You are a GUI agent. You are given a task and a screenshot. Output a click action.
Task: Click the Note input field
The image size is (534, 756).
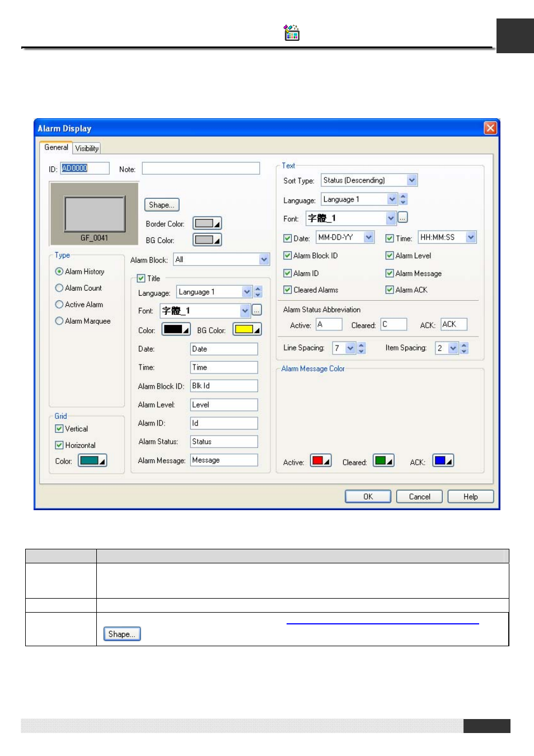click(201, 168)
